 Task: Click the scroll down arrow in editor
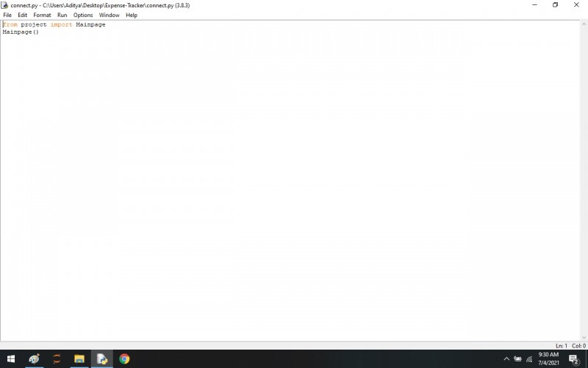tap(584, 338)
